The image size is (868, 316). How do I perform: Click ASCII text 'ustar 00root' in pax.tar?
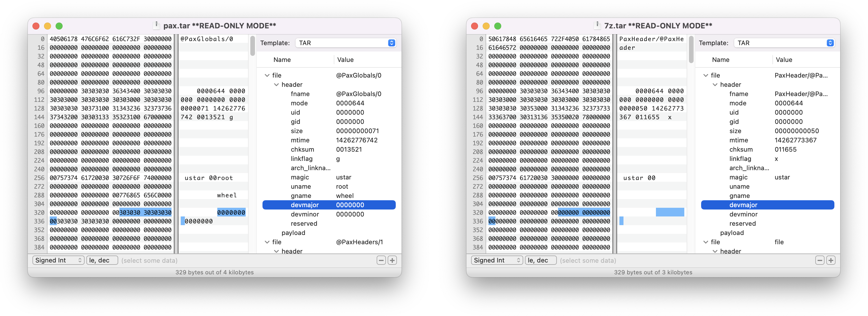209,178
